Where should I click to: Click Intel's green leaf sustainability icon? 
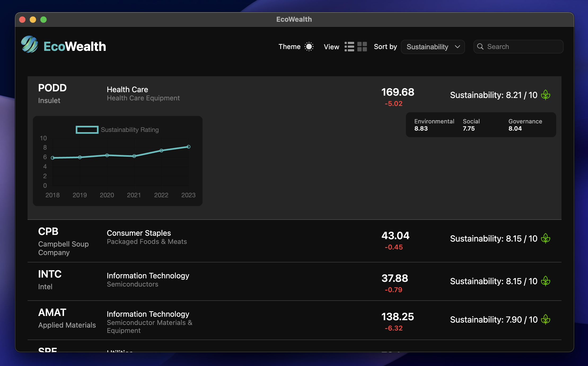pos(546,281)
